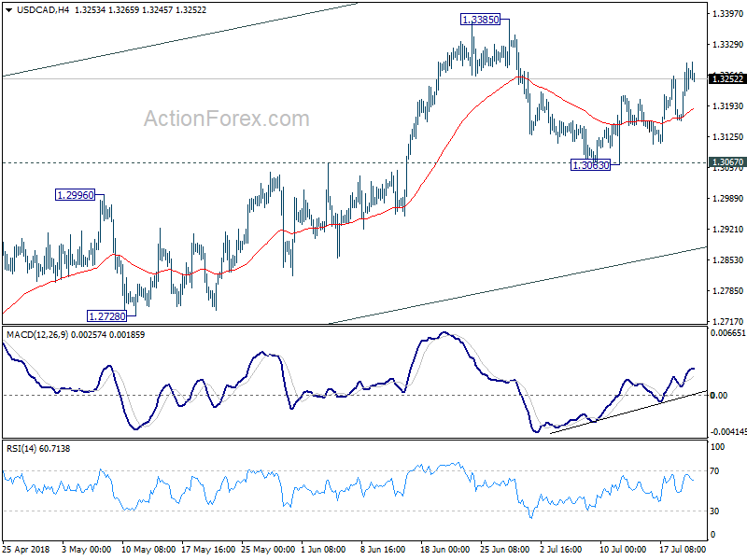
Task: Click the 1.27850 price axis value
Action: click(727, 291)
